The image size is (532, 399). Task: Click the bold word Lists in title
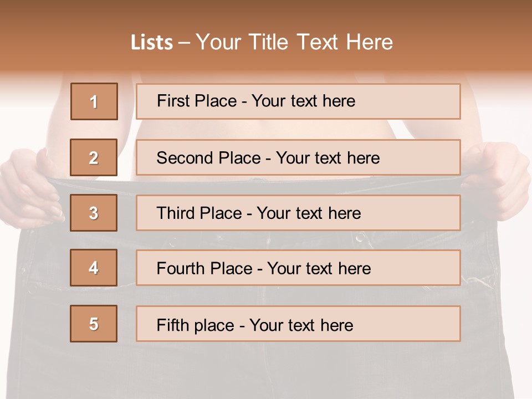[x=152, y=43]
